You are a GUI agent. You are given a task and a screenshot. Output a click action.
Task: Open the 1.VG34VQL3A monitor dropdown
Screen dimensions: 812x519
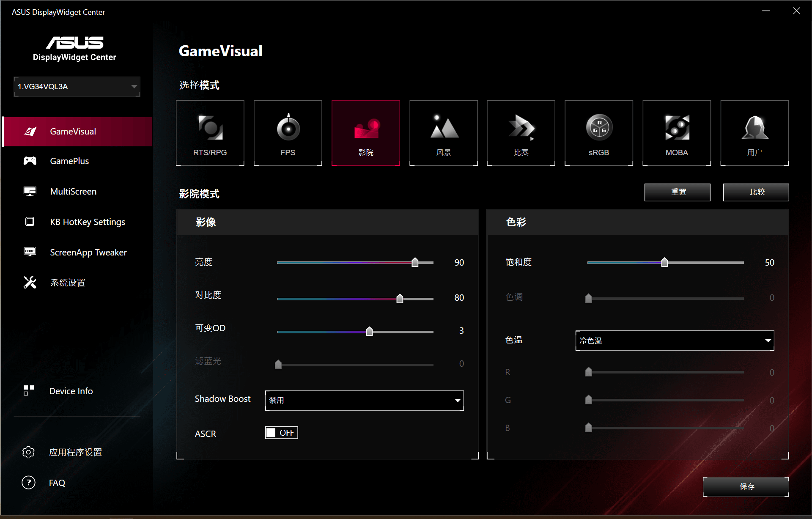pos(77,87)
